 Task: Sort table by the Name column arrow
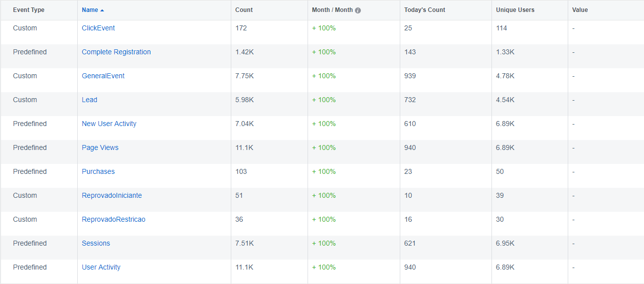(x=102, y=10)
